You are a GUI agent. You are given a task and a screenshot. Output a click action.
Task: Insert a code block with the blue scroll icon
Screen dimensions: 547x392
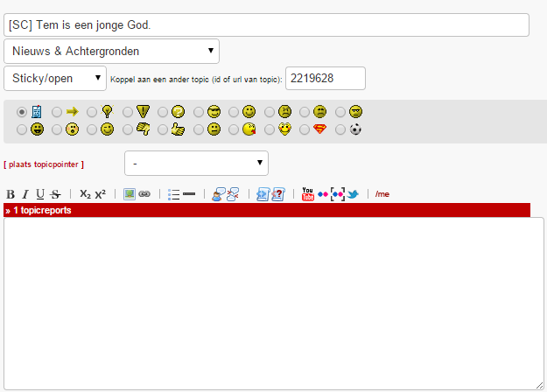point(263,194)
